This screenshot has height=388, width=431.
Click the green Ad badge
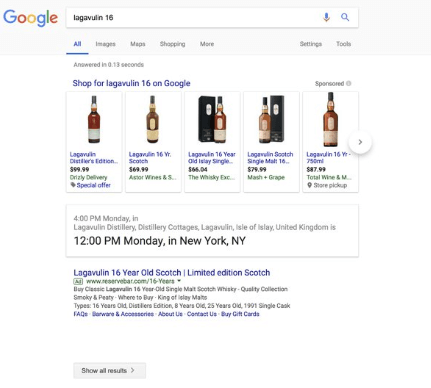pyautogui.click(x=78, y=281)
